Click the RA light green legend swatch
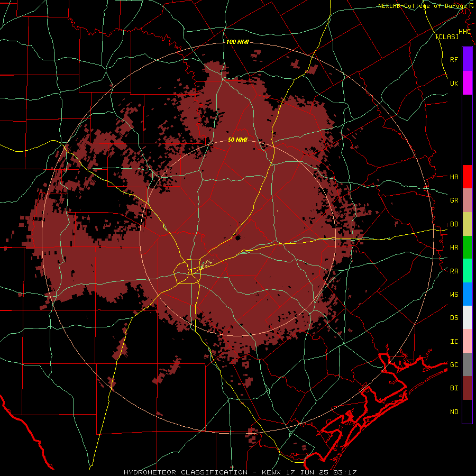This screenshot has width=476, height=476. [467, 271]
